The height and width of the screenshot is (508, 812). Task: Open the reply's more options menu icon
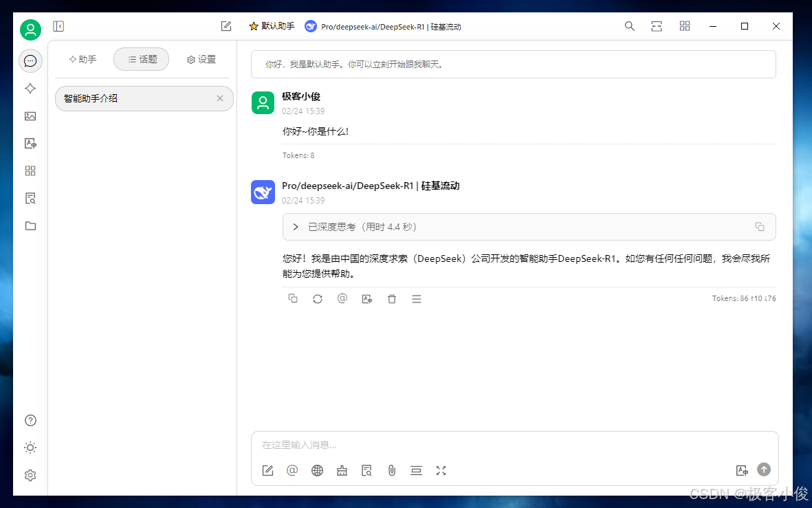tap(417, 299)
